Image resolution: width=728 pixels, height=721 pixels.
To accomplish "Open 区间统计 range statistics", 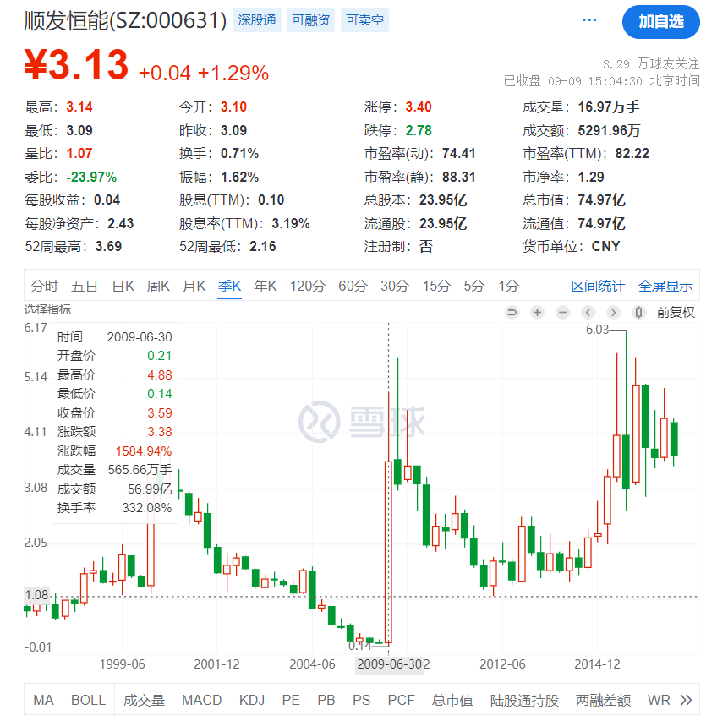I will (598, 286).
